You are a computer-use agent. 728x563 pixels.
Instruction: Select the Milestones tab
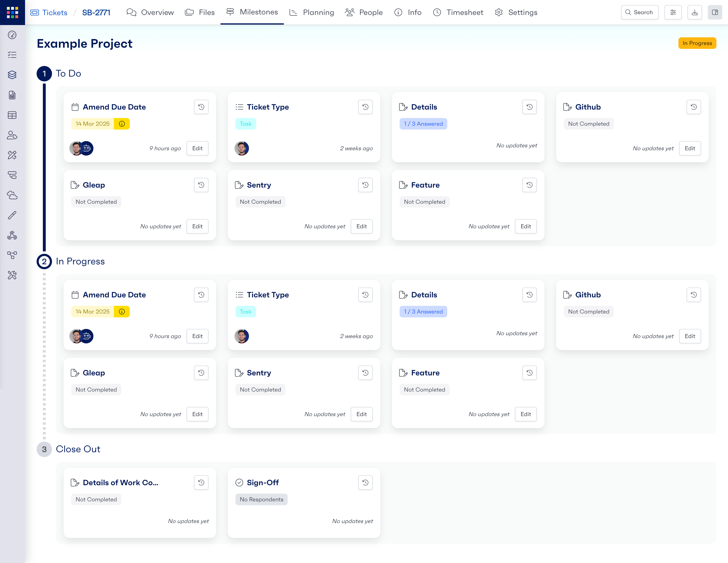[x=252, y=12]
